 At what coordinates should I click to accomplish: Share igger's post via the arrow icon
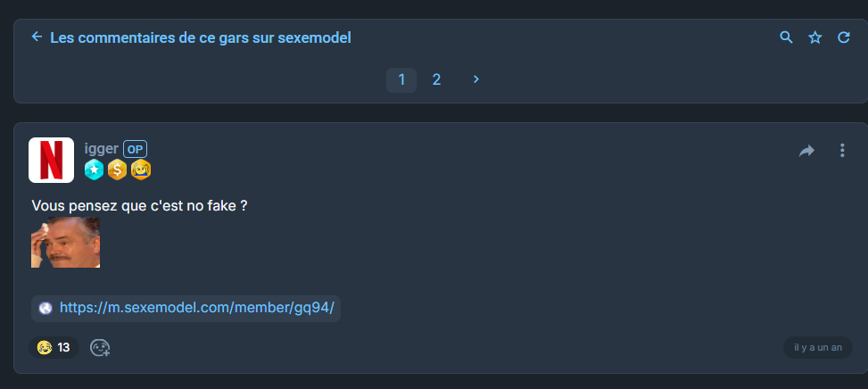(x=806, y=151)
